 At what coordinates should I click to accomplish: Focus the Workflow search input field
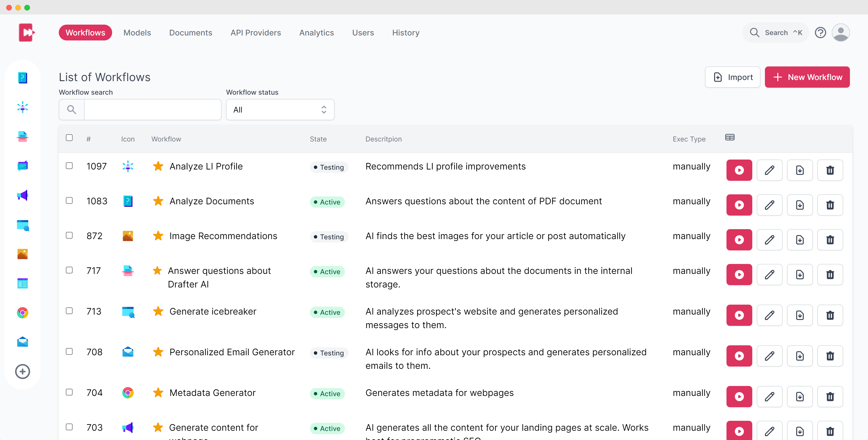pyautogui.click(x=152, y=110)
